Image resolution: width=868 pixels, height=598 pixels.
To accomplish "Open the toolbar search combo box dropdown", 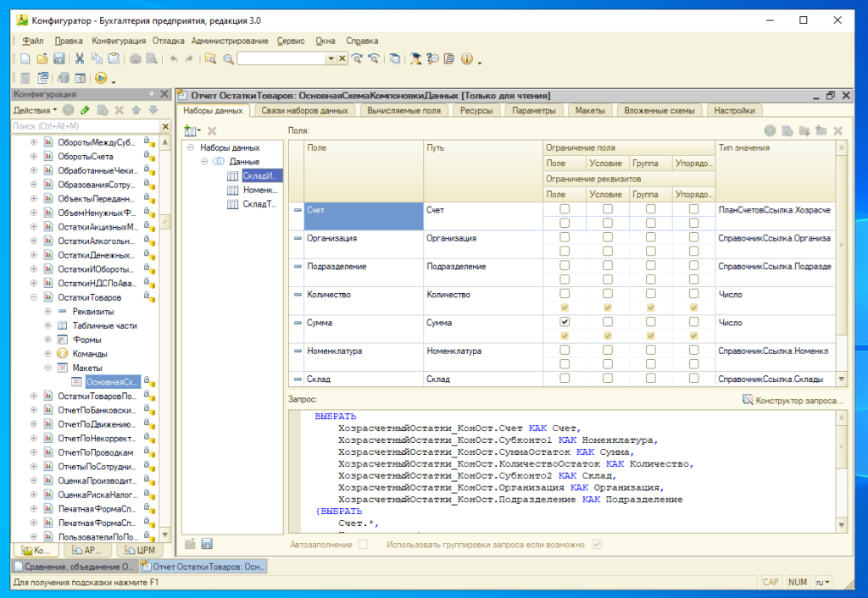I will click(x=331, y=58).
